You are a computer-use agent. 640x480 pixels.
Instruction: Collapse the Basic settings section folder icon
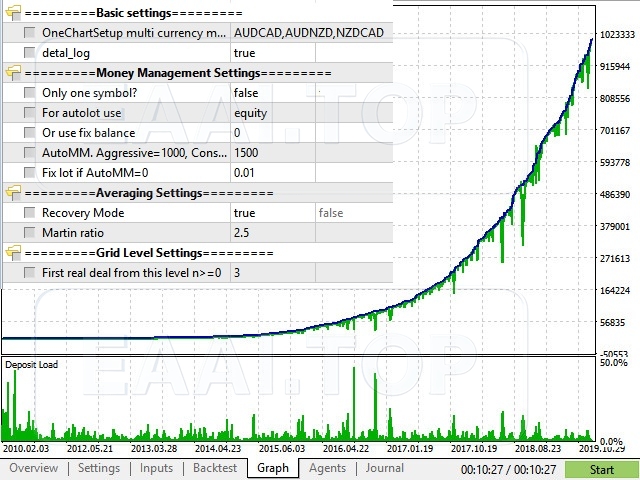coord(13,13)
